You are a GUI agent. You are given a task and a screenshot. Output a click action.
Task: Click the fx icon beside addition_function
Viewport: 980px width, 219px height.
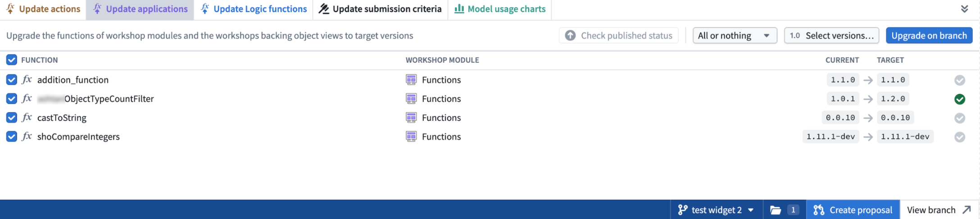(27, 79)
